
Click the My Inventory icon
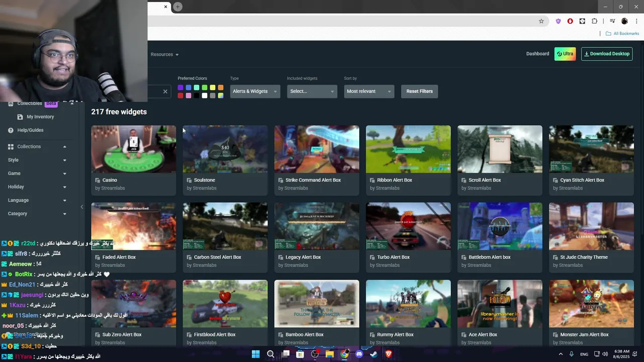(x=20, y=117)
